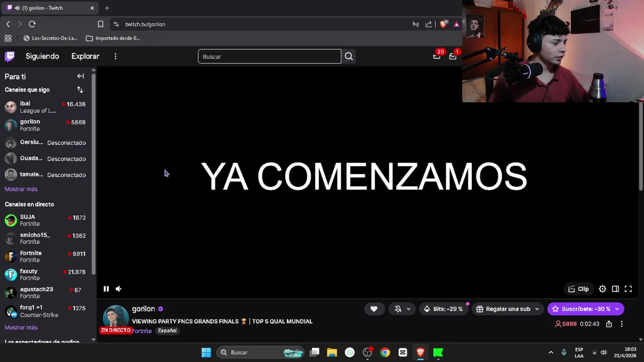
Task: Click the address bar URL twitch.tv/gorilon
Action: point(145,24)
